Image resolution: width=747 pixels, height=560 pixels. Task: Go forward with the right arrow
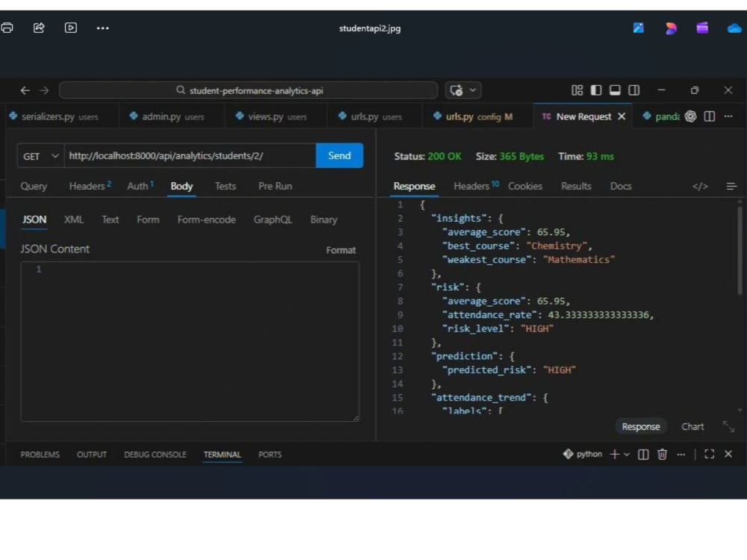[x=44, y=90]
